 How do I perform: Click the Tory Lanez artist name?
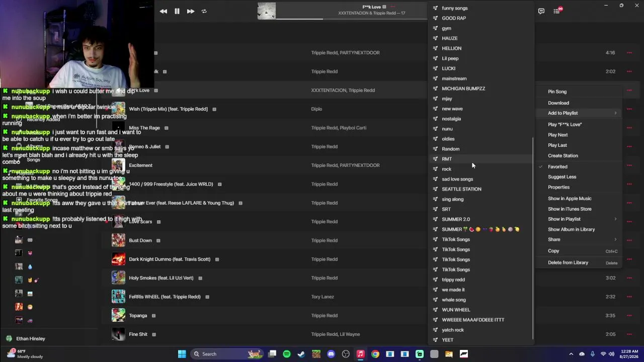(323, 297)
